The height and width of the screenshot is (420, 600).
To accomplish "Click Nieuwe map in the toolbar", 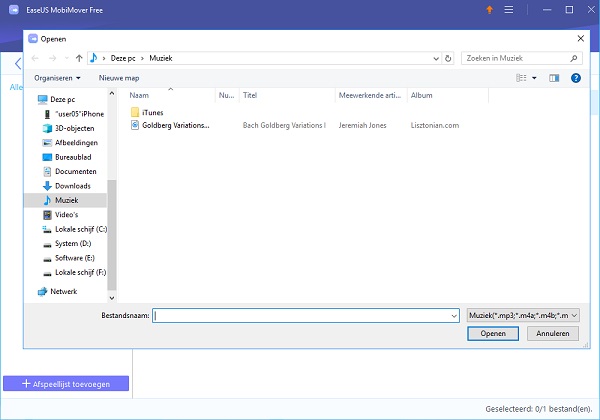I will coord(118,77).
